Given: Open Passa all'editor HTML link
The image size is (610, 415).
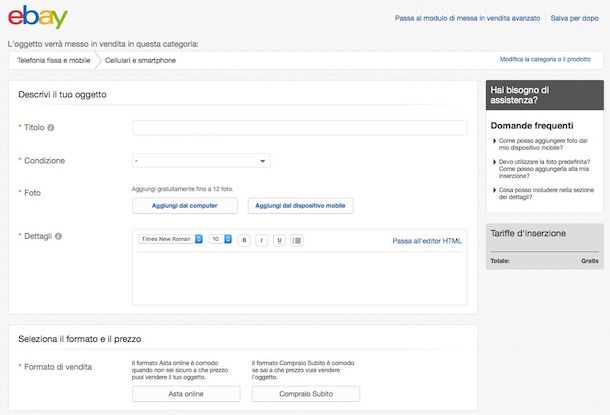Looking at the screenshot, I should 427,241.
